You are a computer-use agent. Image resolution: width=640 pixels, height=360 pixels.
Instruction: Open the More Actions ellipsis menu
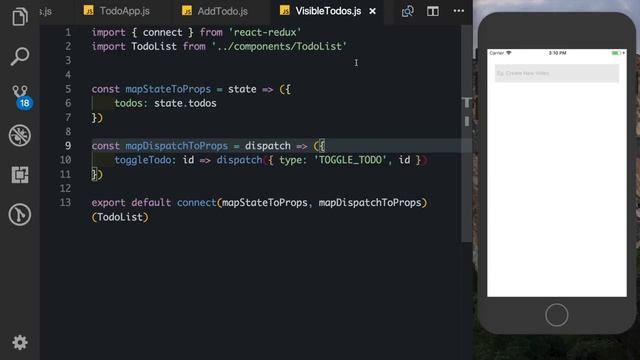point(459,11)
